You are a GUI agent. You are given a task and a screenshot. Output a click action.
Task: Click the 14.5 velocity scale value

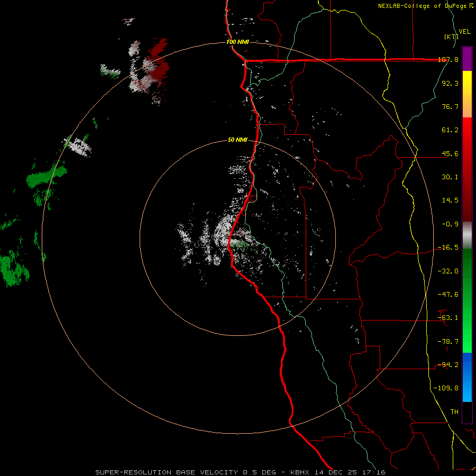coord(450,200)
